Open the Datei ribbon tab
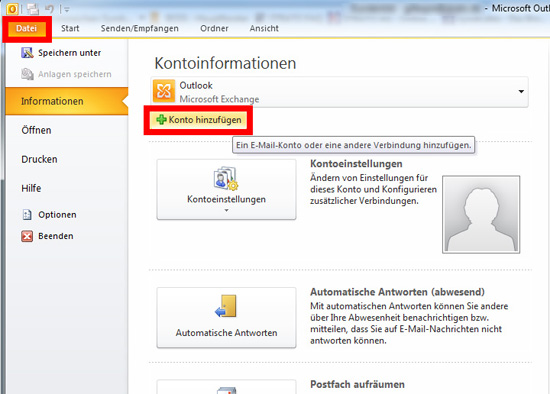Viewport: 550px width, 394px height. tap(26, 28)
